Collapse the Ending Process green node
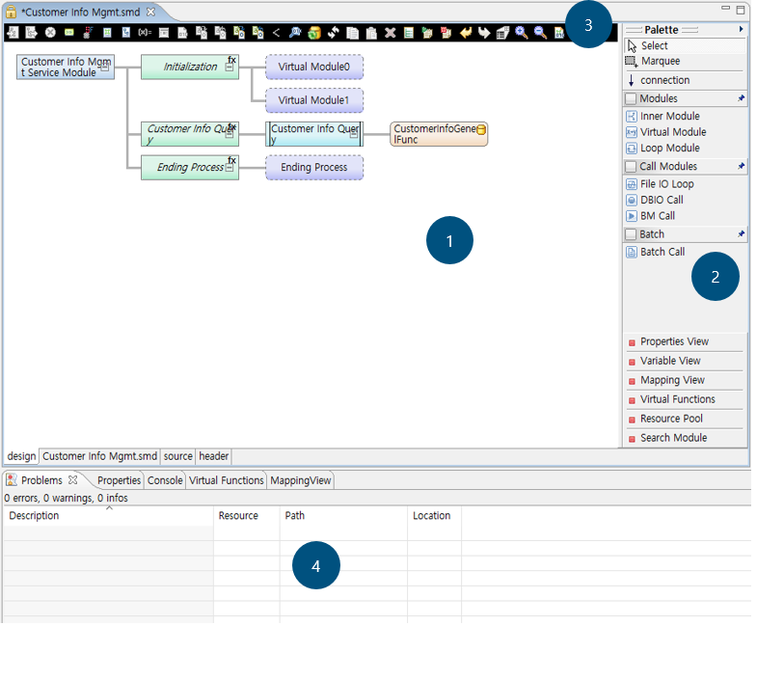This screenshot has height=680, width=784. tap(230, 168)
